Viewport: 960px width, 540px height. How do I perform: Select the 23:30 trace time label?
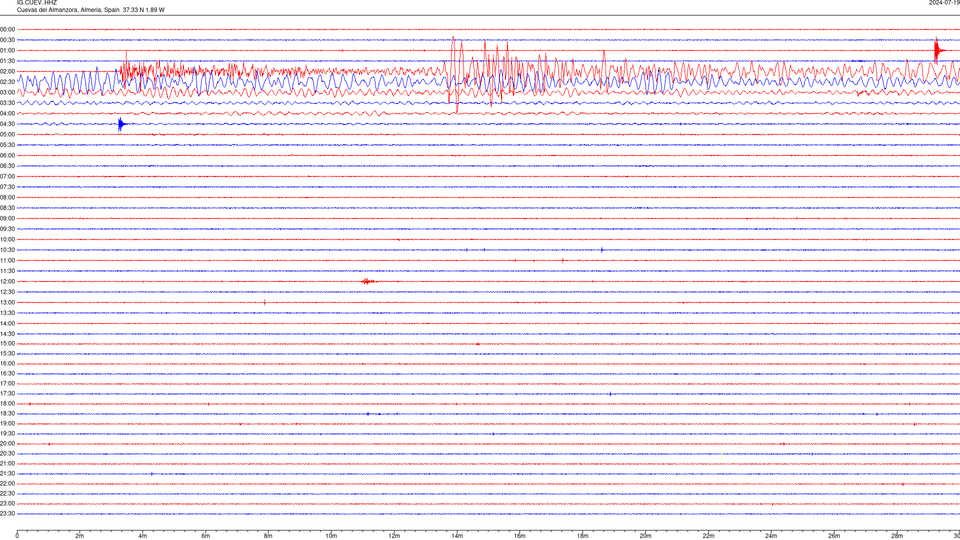pos(7,514)
